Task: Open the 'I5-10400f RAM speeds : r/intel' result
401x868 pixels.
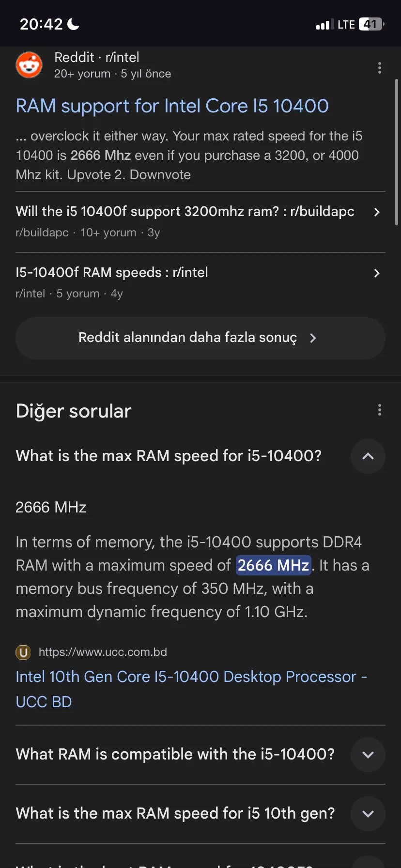Action: click(112, 273)
